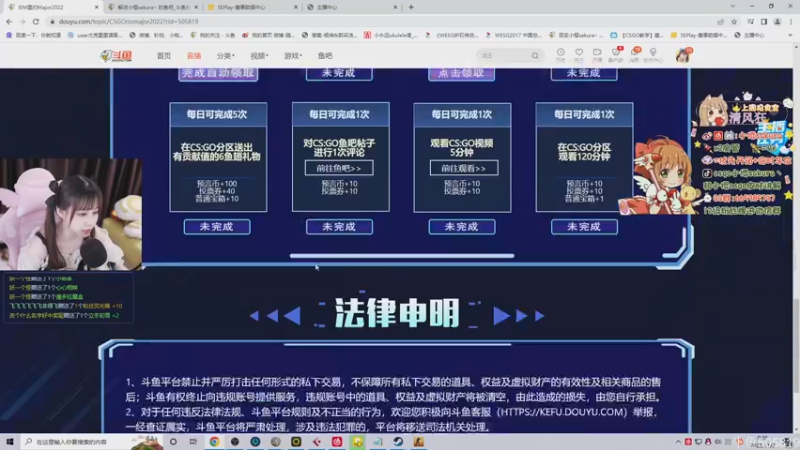Viewport: 800px width, 450px height.
Task: Close the 5EPlay-赛事数据中心 tab
Action: 296,7
